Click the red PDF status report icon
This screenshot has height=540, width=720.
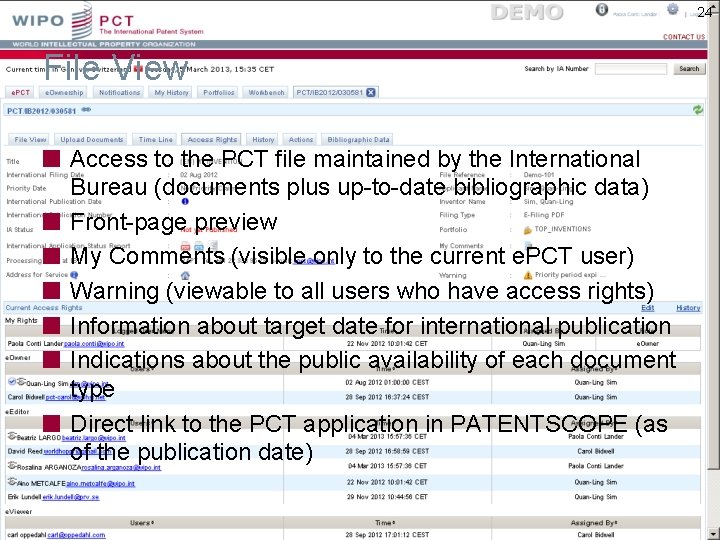coord(186,247)
